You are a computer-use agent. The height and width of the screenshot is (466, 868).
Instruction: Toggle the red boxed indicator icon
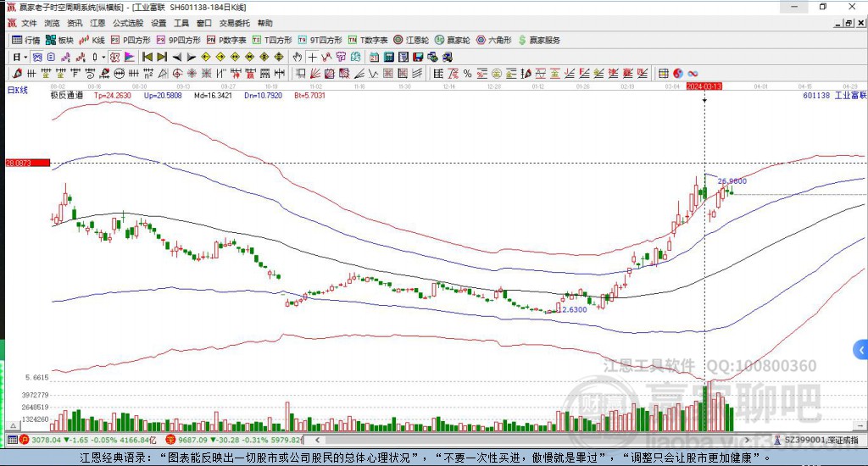(114, 57)
